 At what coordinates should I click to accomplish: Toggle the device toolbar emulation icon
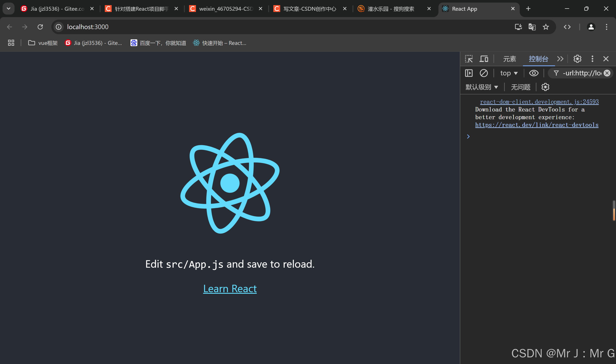tap(484, 59)
